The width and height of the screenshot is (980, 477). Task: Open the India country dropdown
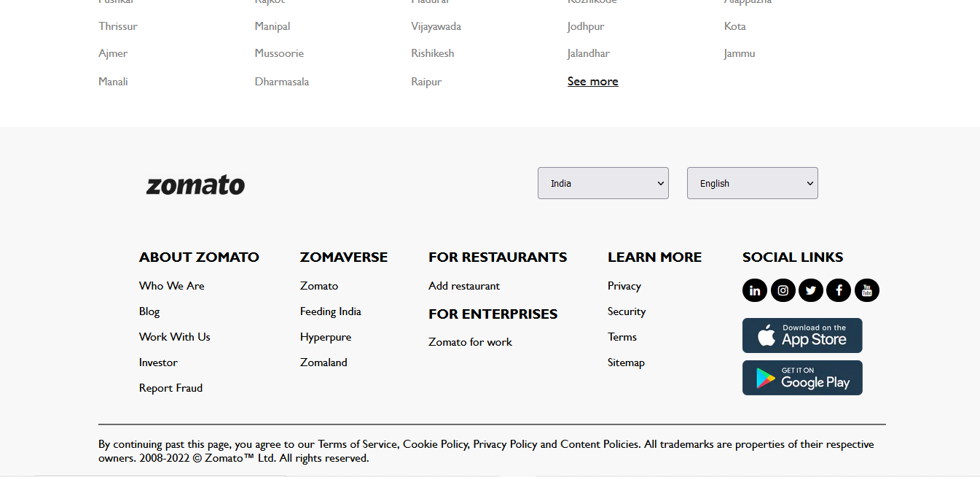coord(603,183)
